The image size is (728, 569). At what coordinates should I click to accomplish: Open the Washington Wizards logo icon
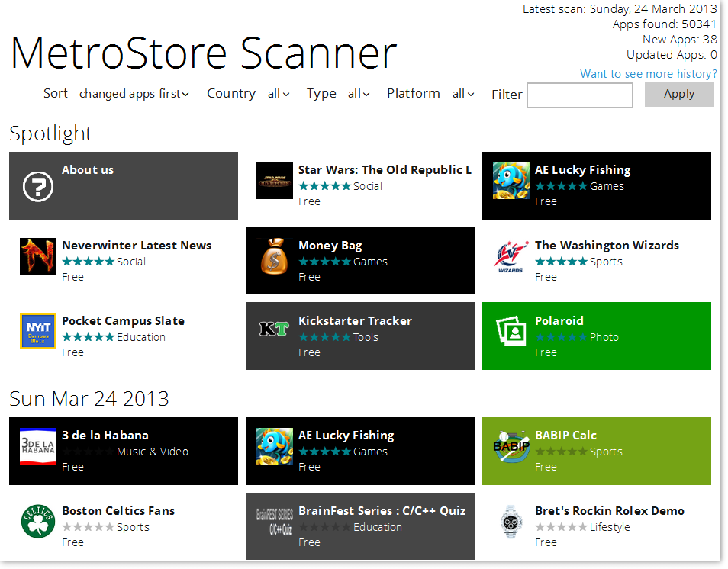[x=511, y=256]
